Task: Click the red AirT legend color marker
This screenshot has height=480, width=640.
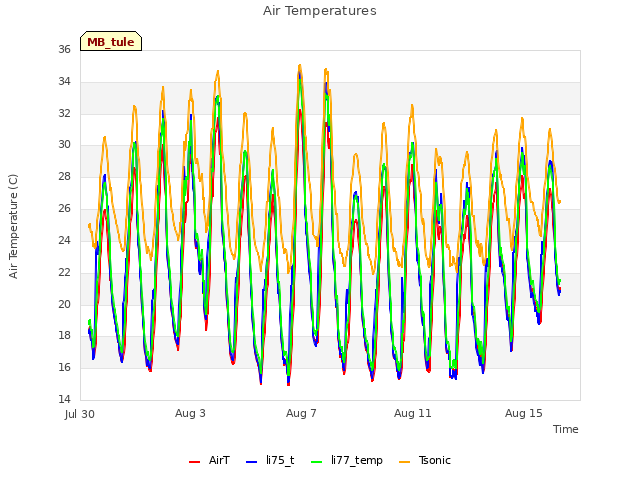Action: 195,462
